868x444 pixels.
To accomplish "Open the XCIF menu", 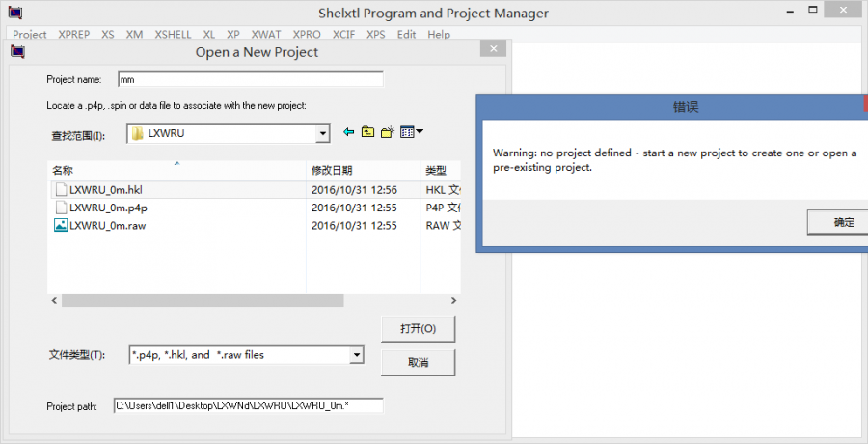I will [x=343, y=35].
